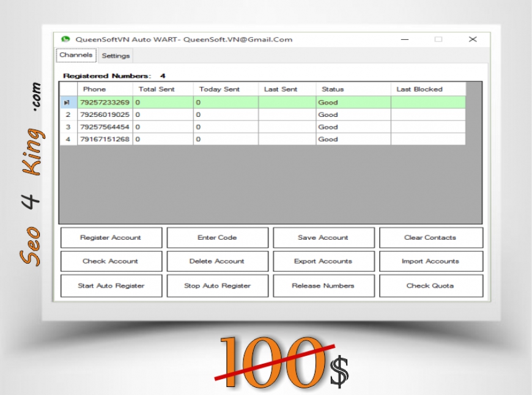Click the Export Accounts button

click(x=323, y=261)
